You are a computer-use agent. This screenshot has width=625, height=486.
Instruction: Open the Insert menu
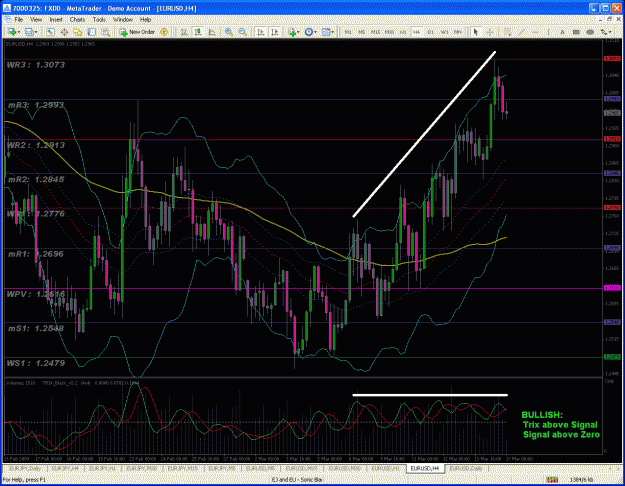pos(56,19)
